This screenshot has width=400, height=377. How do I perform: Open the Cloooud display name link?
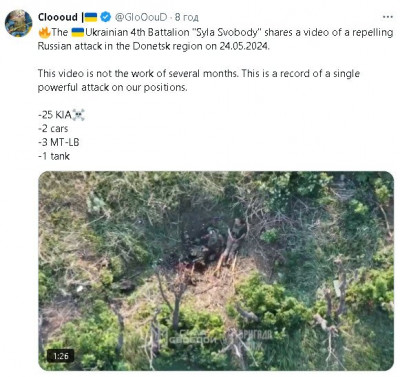[57, 17]
